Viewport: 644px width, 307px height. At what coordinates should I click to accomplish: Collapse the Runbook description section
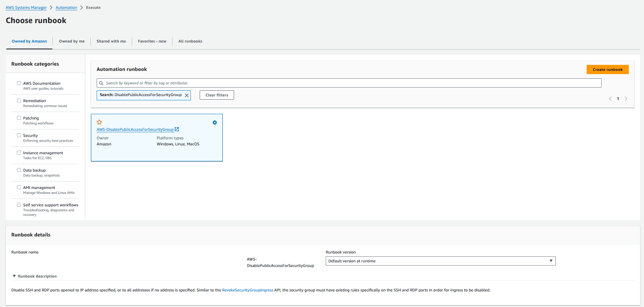pyautogui.click(x=35, y=276)
